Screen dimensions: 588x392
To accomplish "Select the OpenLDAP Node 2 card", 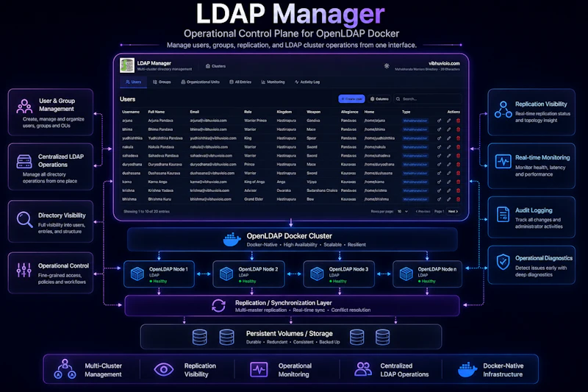I will click(248, 274).
